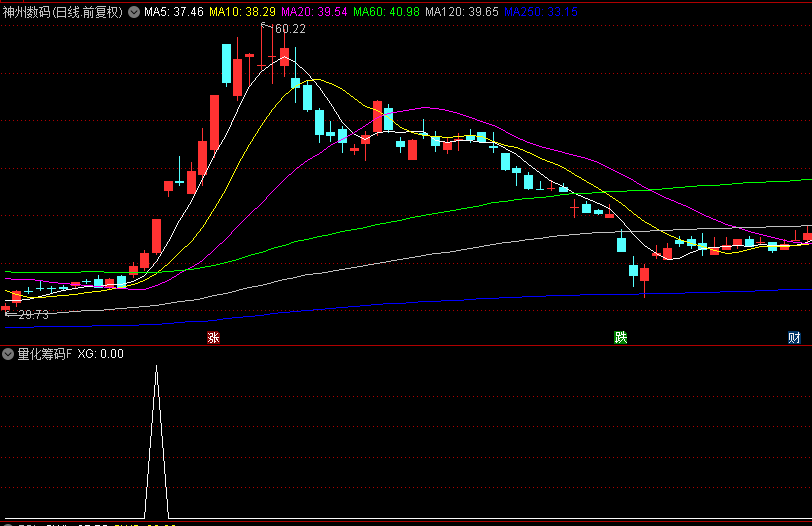Click the MA5: 37.46 label
Image resolution: width=812 pixels, height=526 pixels.
[x=173, y=12]
